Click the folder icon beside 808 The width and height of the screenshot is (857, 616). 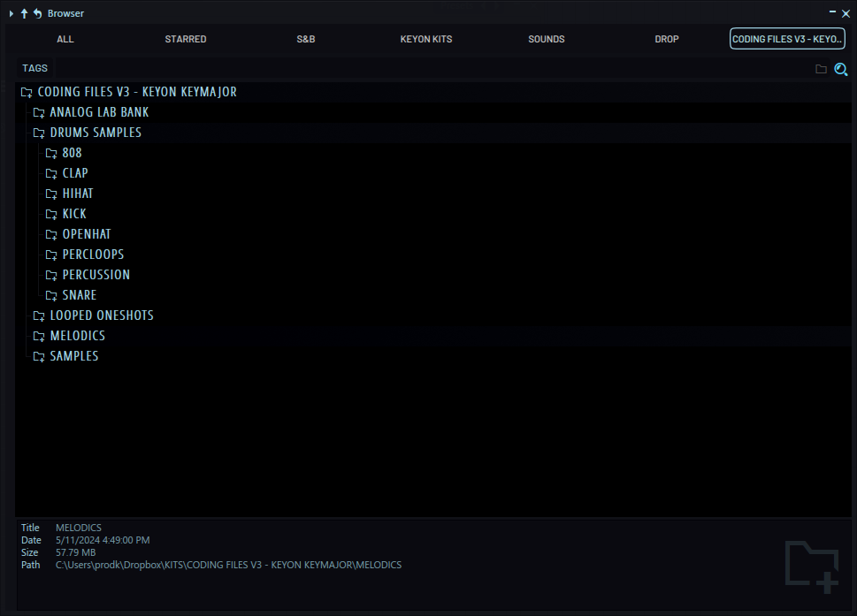pos(51,153)
